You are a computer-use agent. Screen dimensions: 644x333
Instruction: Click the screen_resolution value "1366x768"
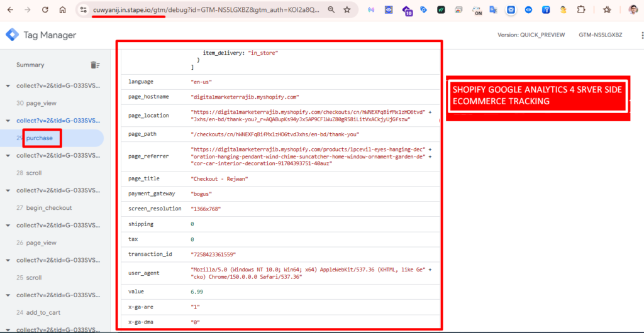[x=206, y=209]
